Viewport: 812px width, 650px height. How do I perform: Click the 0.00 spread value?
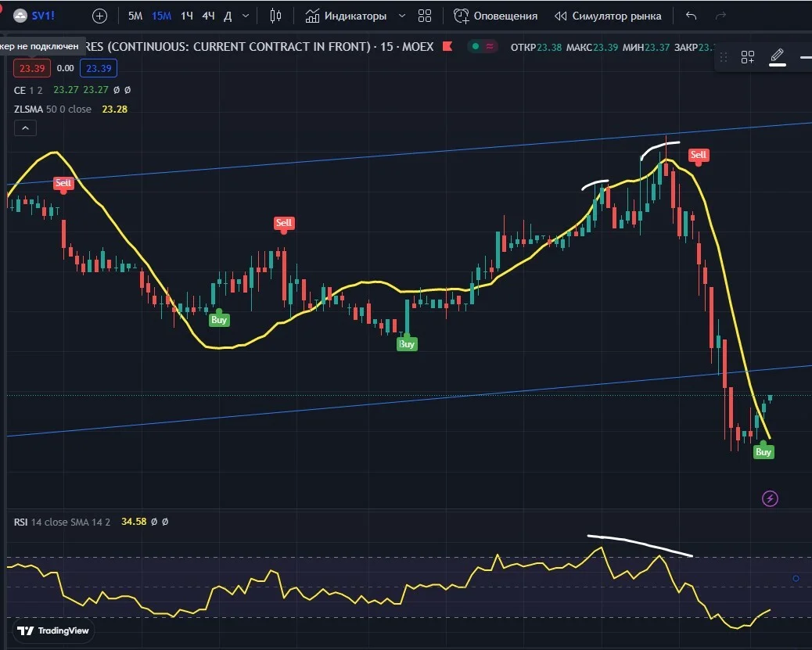[x=65, y=68]
